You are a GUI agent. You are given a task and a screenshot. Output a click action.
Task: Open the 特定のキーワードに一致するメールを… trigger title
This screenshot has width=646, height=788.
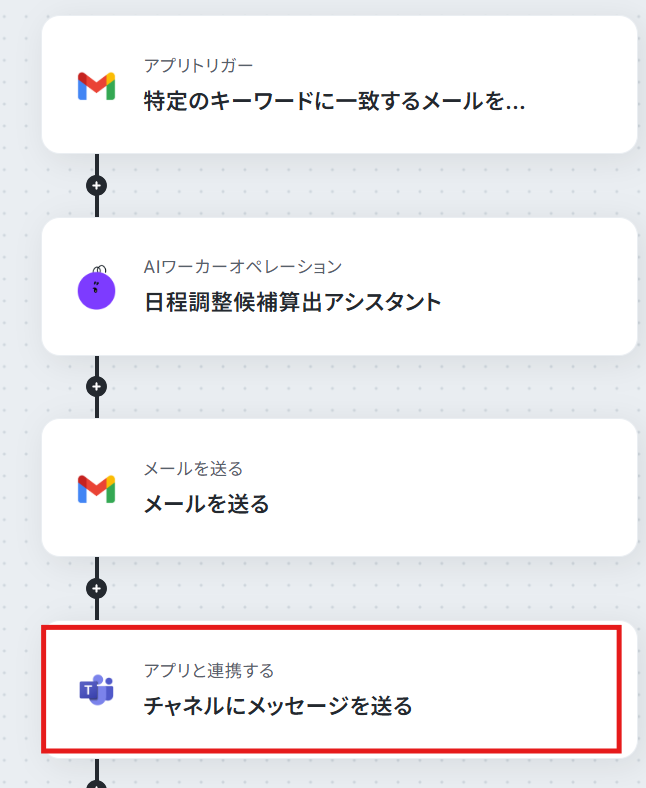pyautogui.click(x=334, y=101)
